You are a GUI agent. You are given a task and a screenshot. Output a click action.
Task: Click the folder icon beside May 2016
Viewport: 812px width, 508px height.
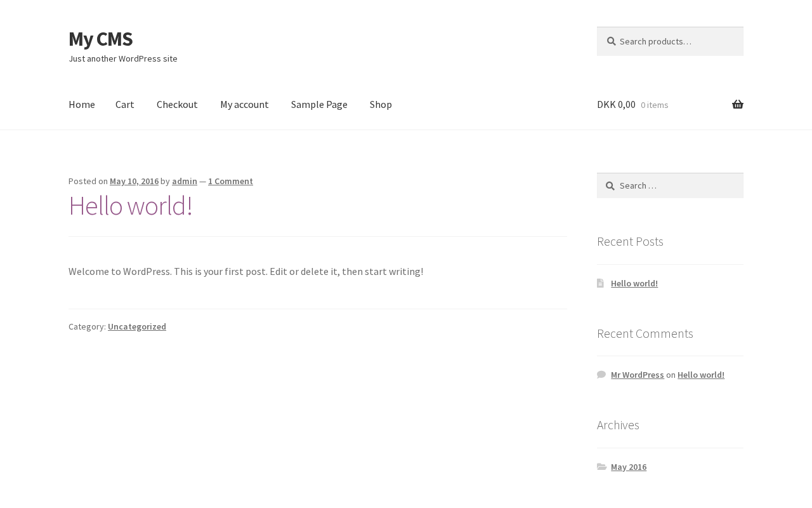coord(601,467)
